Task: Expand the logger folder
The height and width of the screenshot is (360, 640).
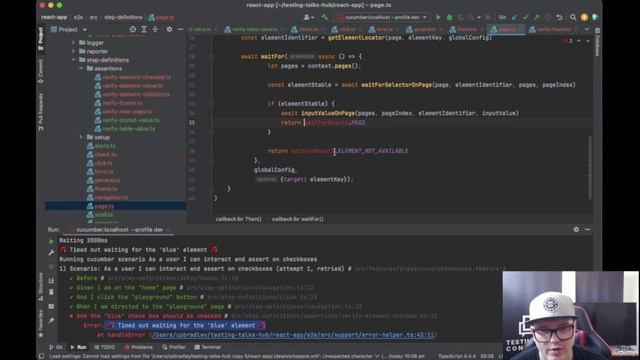Action: point(73,42)
